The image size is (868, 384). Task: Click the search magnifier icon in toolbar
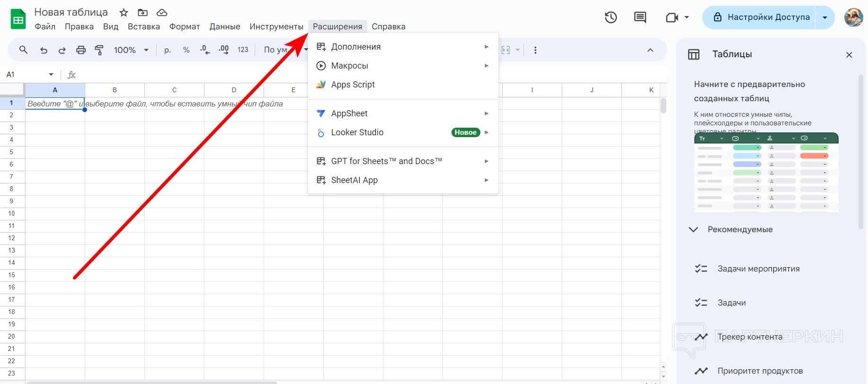click(x=23, y=50)
